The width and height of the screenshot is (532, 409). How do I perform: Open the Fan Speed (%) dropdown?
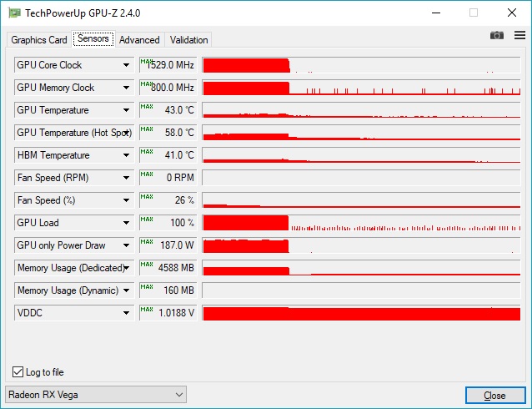126,200
